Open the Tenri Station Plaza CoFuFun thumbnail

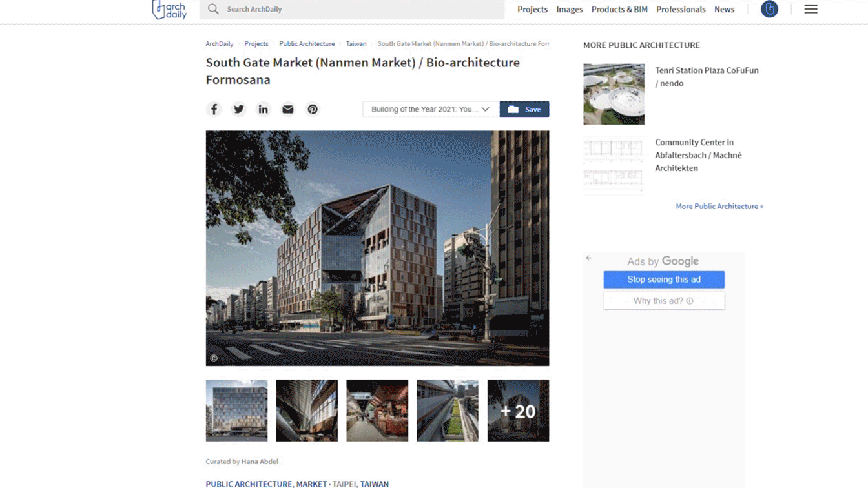tap(614, 94)
